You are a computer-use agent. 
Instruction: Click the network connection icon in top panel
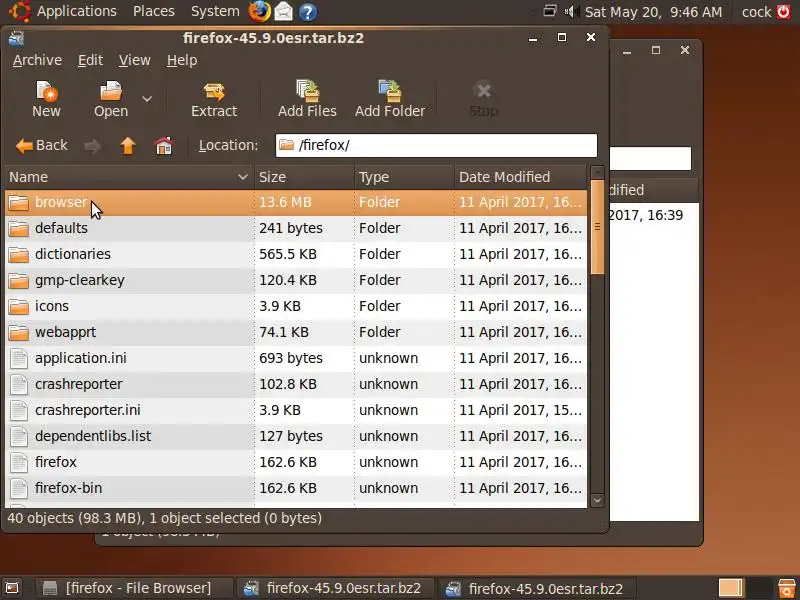pyautogui.click(x=549, y=11)
